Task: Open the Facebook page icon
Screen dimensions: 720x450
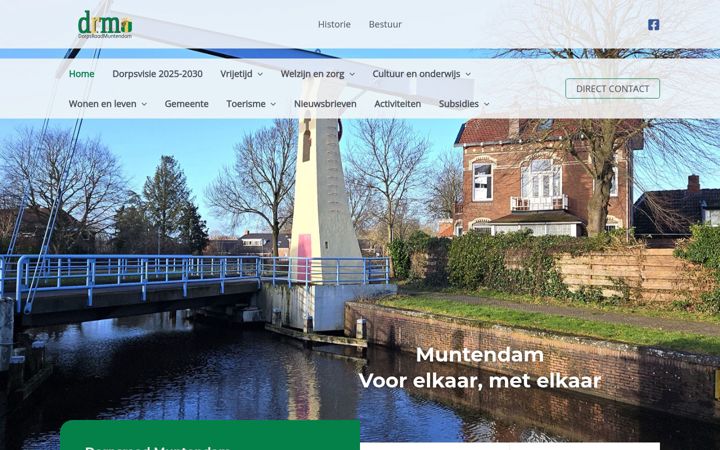Action: pos(653,25)
